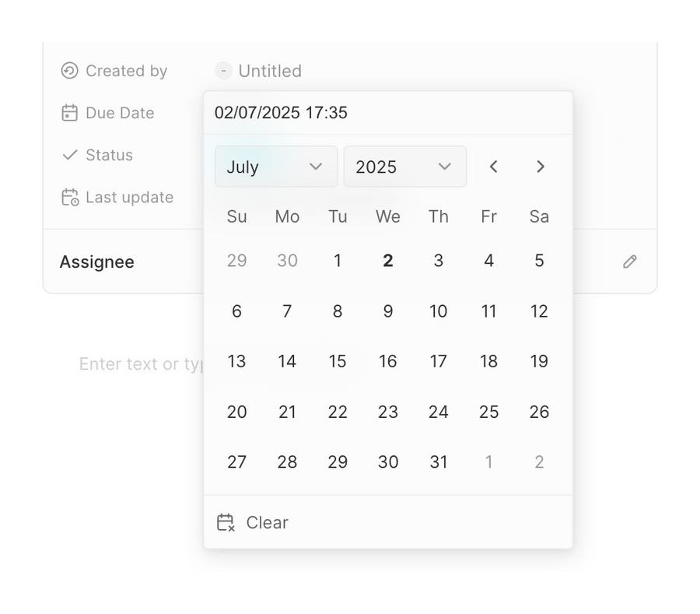Select July 30 in the last row
700x614 pixels.
point(388,461)
